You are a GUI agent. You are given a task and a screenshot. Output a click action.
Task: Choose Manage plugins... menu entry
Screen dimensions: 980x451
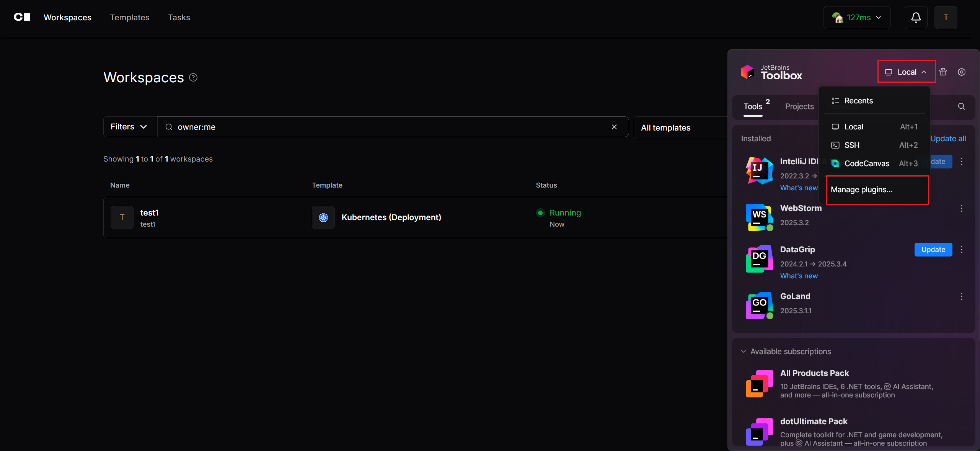click(861, 190)
